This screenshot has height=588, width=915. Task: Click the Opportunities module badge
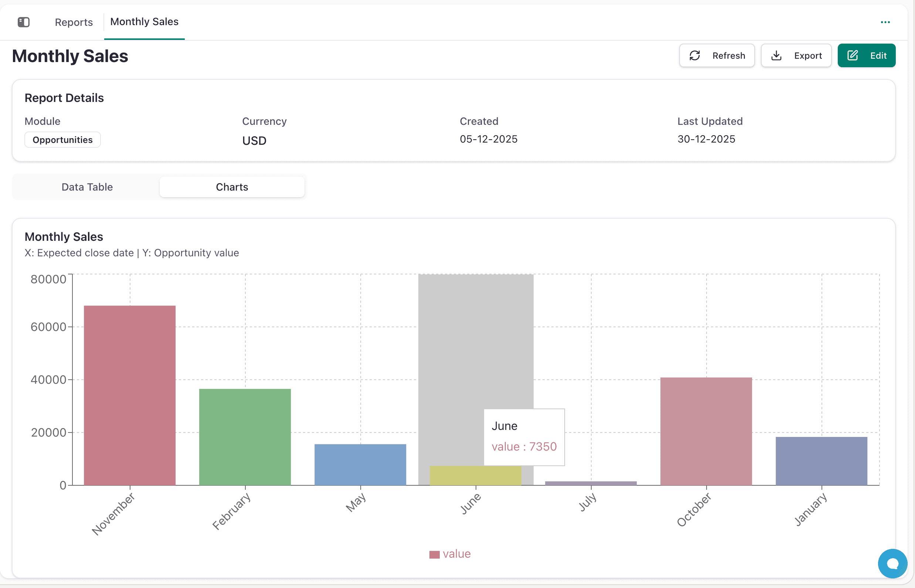[x=63, y=140]
